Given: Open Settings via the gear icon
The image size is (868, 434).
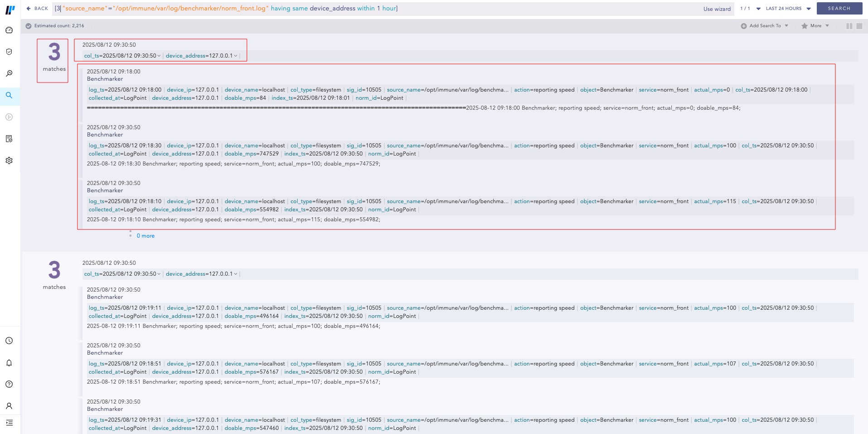Looking at the screenshot, I should click(x=9, y=160).
